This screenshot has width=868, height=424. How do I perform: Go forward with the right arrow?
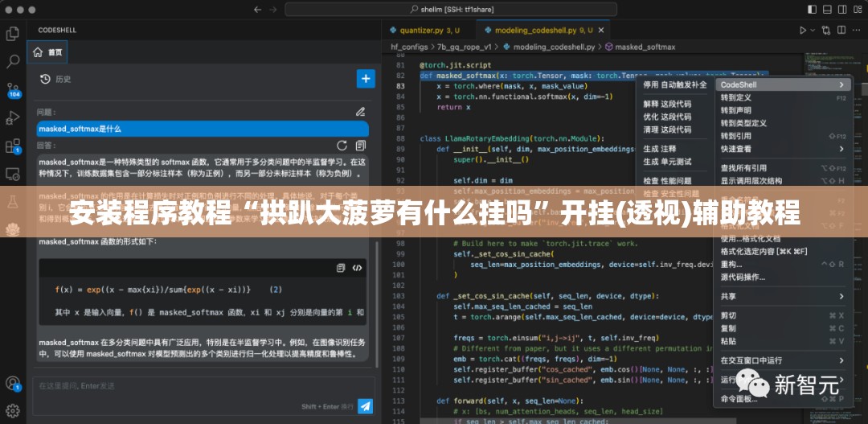pos(273,10)
